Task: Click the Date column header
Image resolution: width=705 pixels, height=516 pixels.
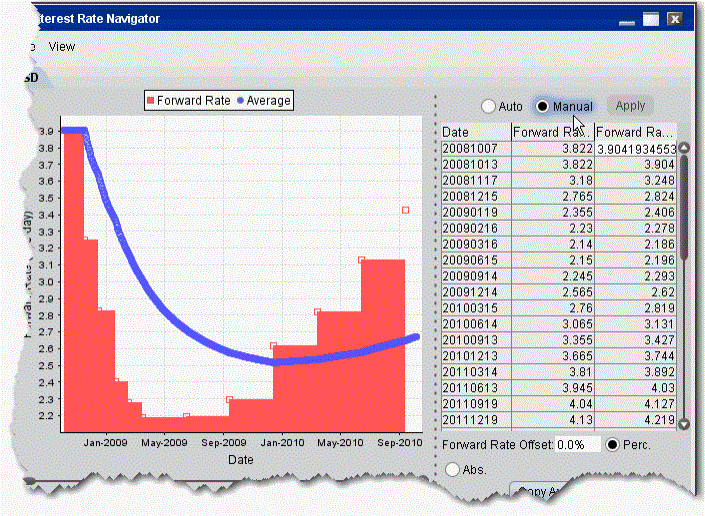Action: (x=475, y=132)
